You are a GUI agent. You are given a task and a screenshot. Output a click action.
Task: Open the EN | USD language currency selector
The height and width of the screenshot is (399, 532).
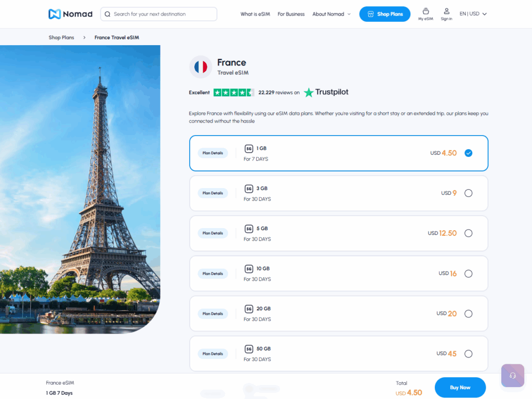pos(473,14)
